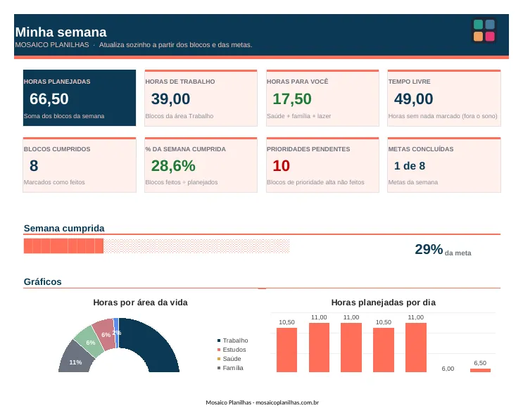This screenshot has width=523, height=420.
Task: Click the 'Família' legend label
Action: (233, 368)
